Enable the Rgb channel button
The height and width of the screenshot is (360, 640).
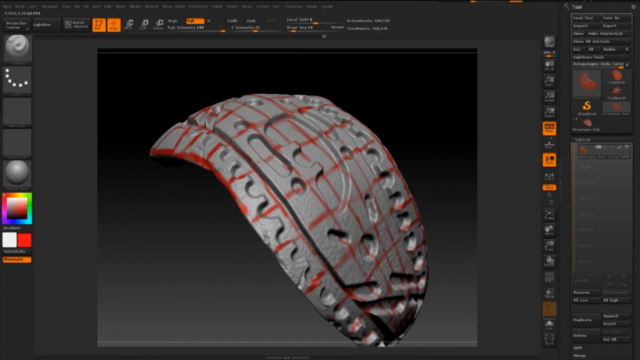[195, 21]
